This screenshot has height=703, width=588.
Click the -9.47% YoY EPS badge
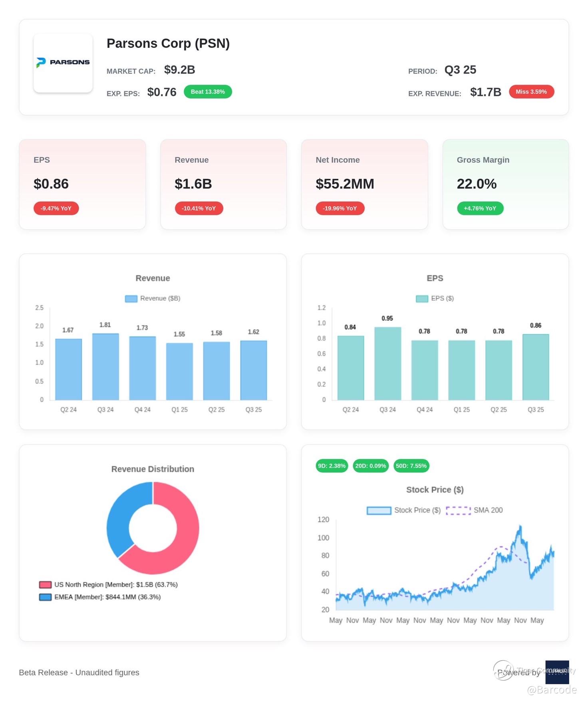(56, 208)
